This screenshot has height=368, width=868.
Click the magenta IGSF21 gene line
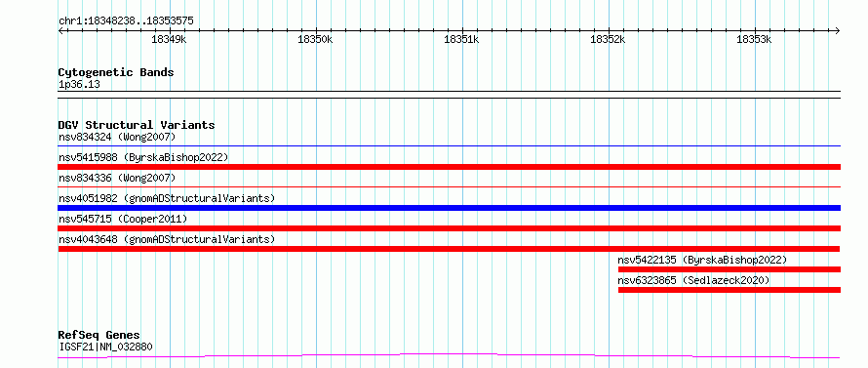click(x=449, y=355)
